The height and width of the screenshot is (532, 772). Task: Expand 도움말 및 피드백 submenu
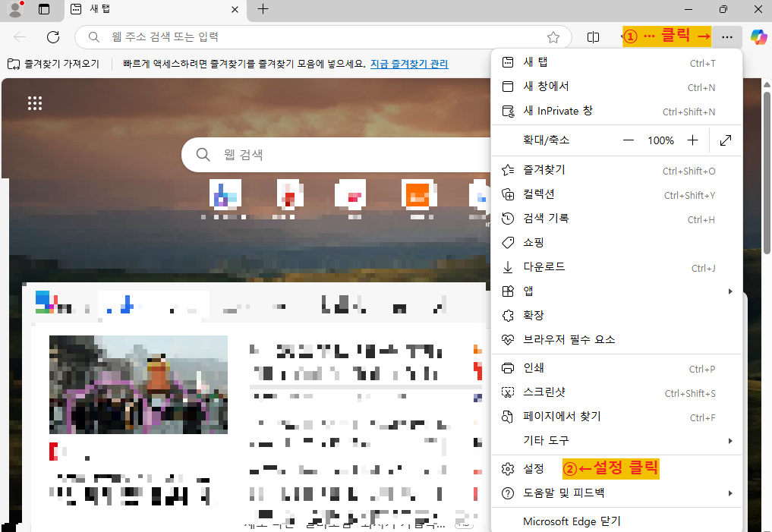[616, 493]
